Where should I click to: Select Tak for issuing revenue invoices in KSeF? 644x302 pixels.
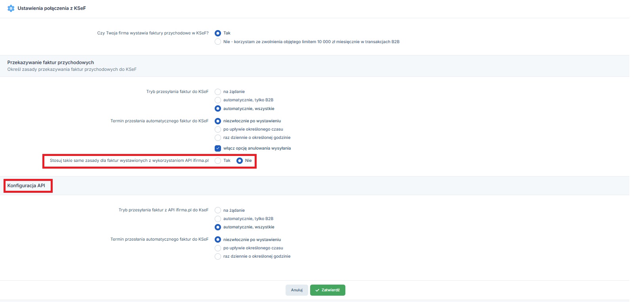tap(218, 33)
